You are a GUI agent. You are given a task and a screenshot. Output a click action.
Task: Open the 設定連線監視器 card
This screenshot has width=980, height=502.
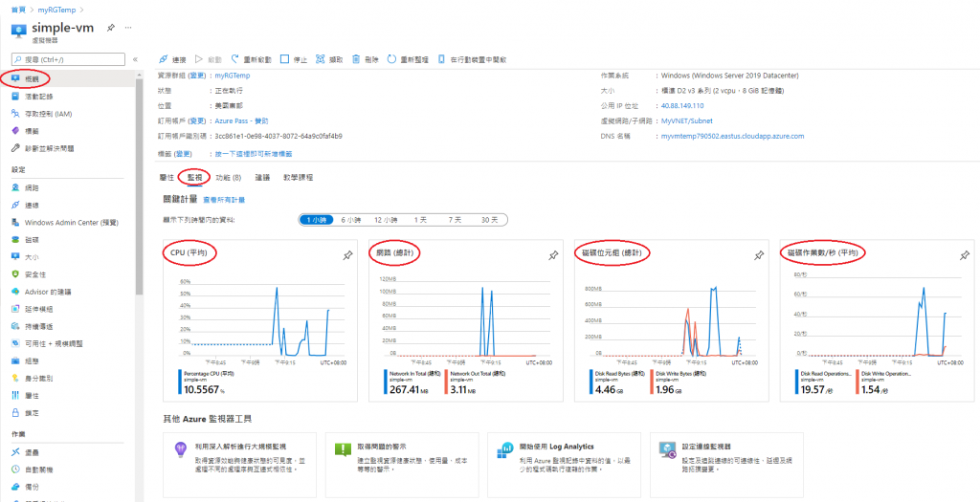point(726,464)
